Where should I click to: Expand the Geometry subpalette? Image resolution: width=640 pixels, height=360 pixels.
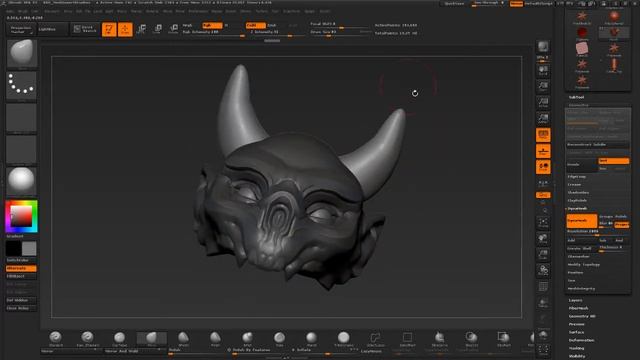[x=579, y=105]
